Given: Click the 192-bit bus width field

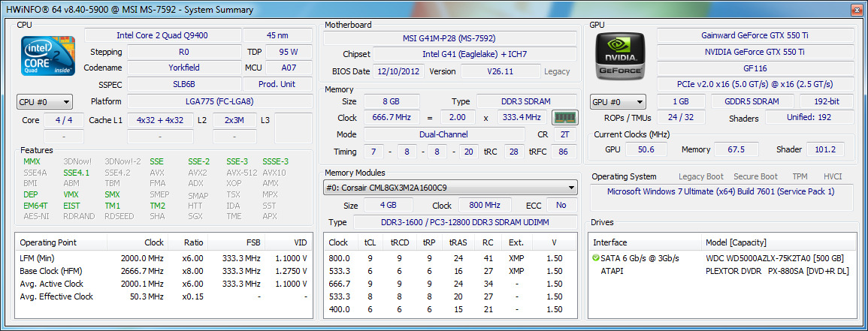Looking at the screenshot, I should [827, 101].
